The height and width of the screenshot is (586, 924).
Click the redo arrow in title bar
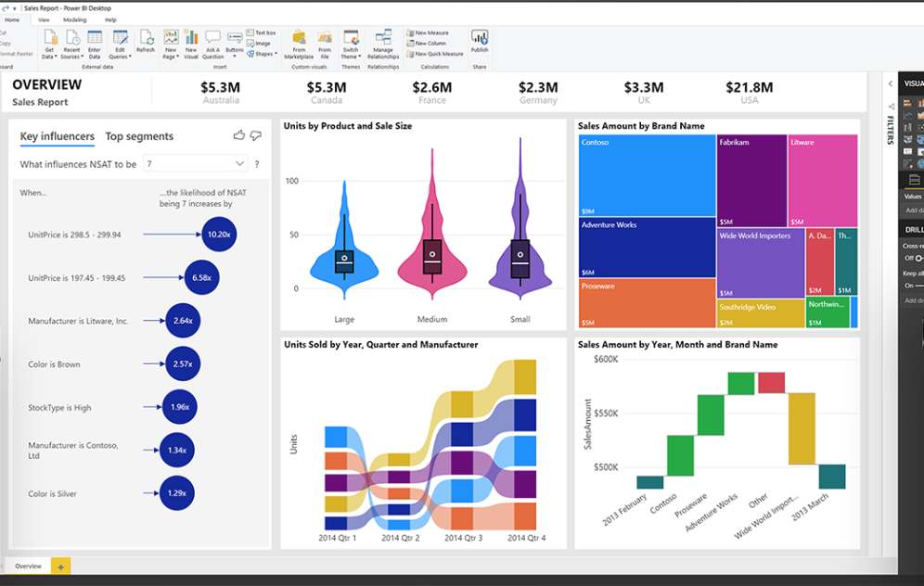pos(6,8)
